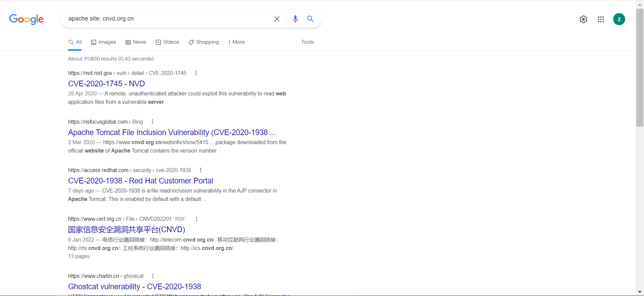The image size is (644, 296).
Task: Click the vertical scrollbar thumb
Action: click(x=640, y=67)
